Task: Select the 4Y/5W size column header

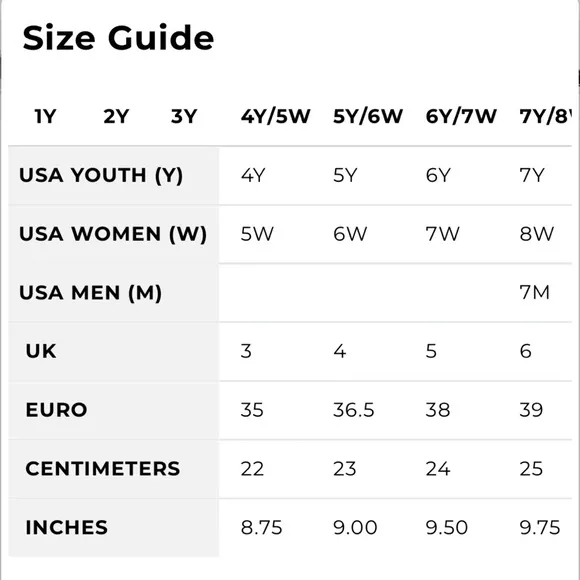Action: click(x=276, y=117)
